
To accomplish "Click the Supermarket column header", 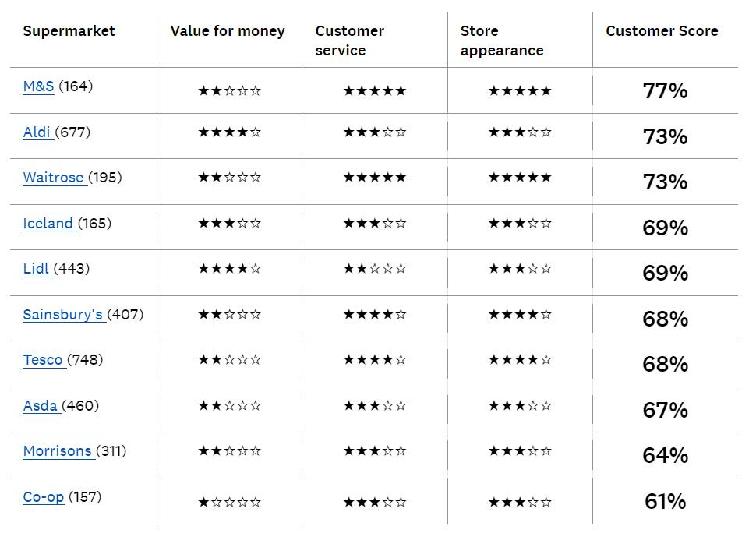I will click(69, 31).
